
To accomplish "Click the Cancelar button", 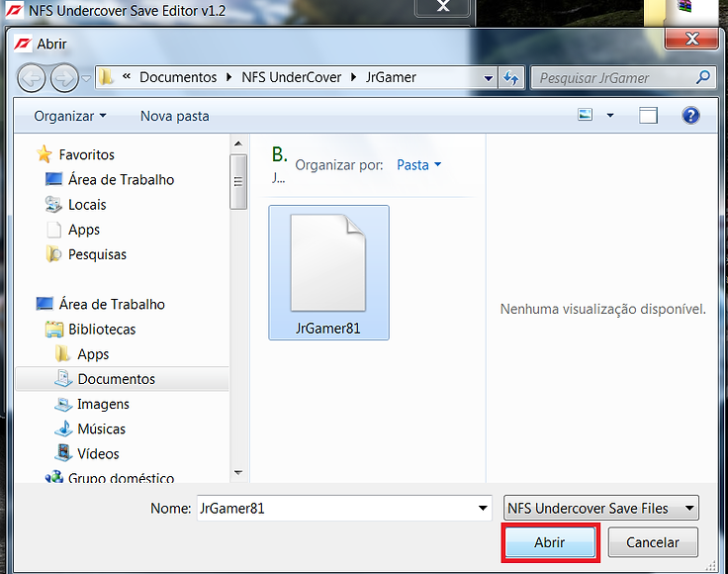I will 653,542.
